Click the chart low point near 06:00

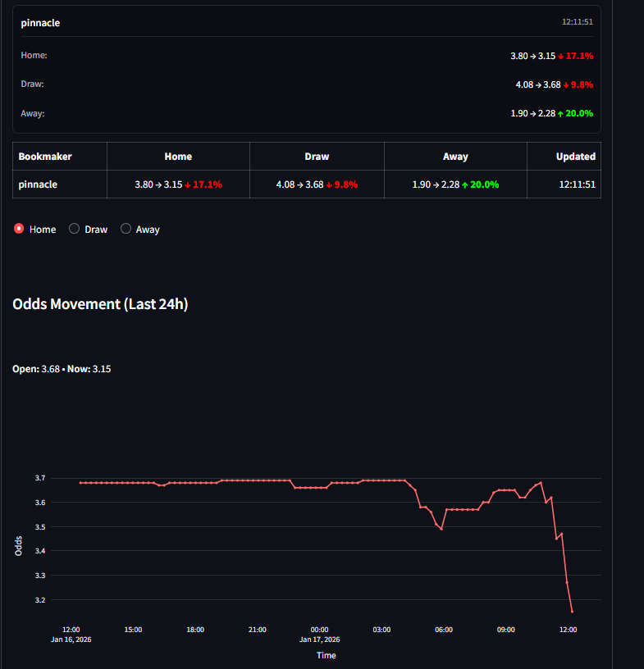tap(441, 529)
